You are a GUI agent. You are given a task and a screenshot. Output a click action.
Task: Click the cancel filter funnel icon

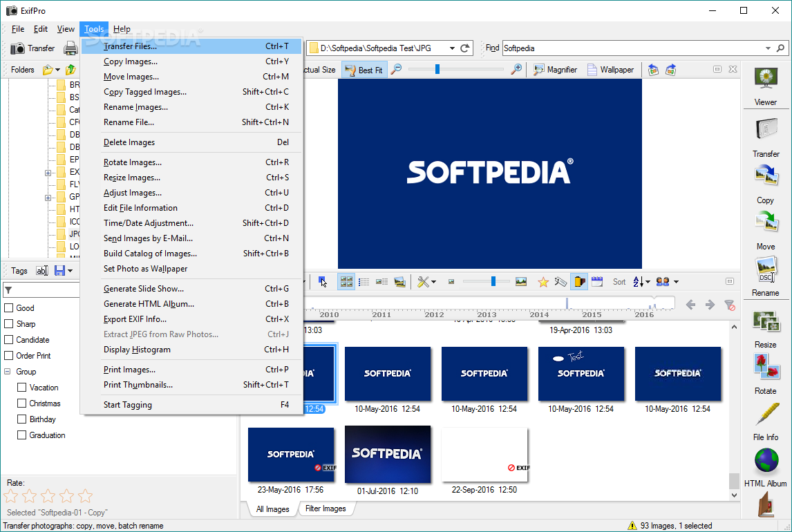click(729, 305)
